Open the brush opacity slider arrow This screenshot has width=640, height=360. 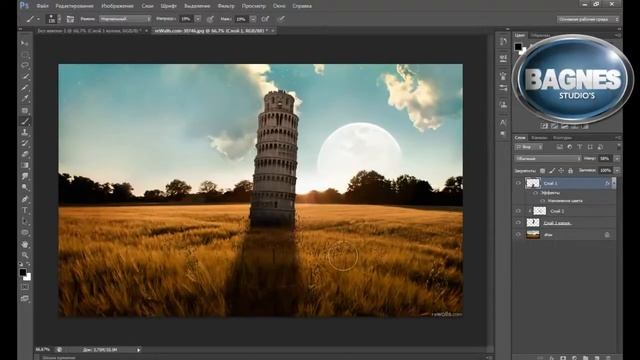[198, 19]
